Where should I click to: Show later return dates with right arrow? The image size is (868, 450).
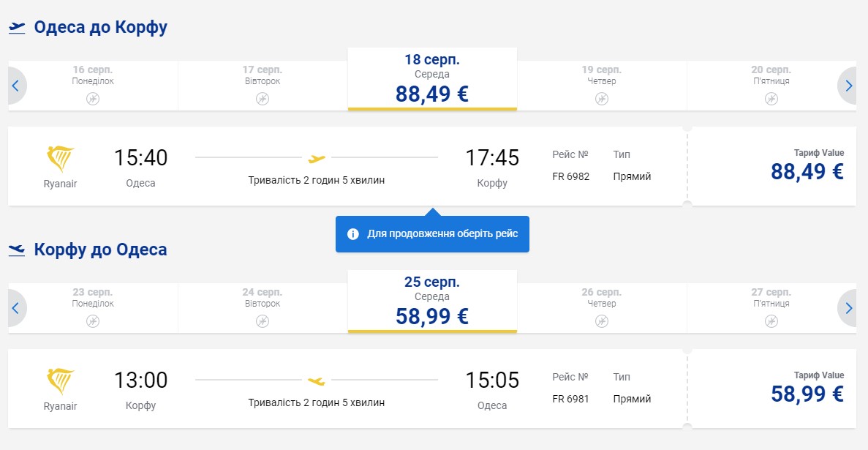point(849,308)
